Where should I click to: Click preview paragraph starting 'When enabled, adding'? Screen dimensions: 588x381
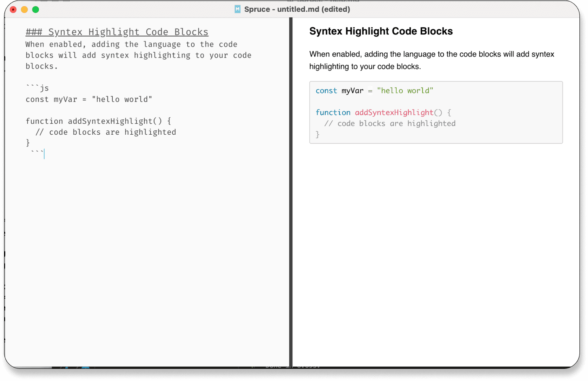click(432, 60)
